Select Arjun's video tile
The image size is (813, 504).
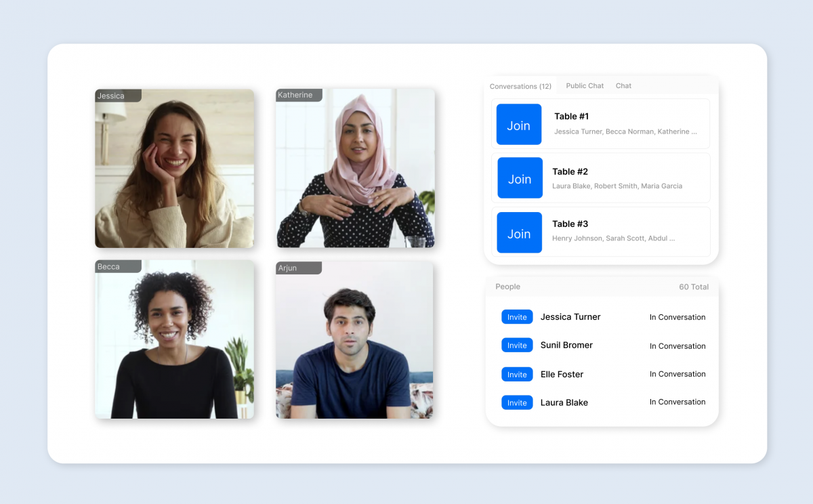354,340
